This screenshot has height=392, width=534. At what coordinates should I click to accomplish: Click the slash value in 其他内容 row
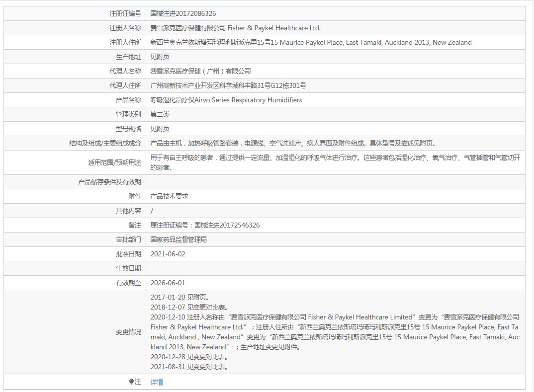pyautogui.click(x=152, y=211)
